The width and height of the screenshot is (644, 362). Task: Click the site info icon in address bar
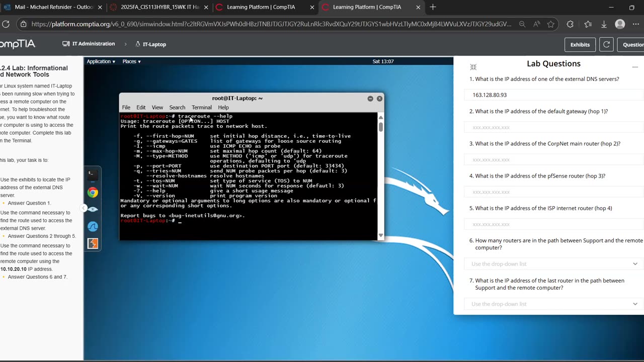(x=23, y=24)
